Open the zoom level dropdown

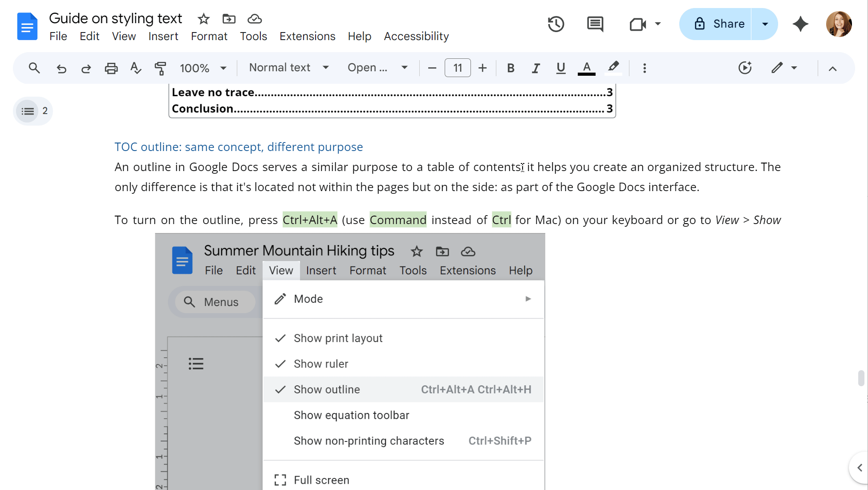click(203, 68)
